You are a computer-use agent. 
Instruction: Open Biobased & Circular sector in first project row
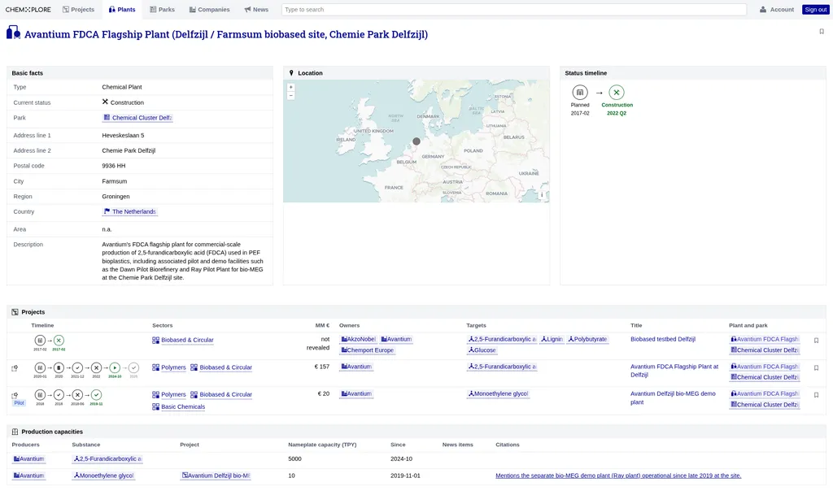coord(183,340)
